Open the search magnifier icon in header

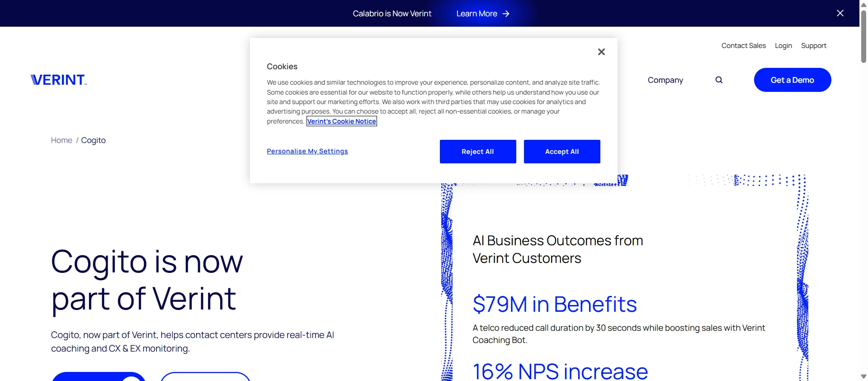coord(719,80)
